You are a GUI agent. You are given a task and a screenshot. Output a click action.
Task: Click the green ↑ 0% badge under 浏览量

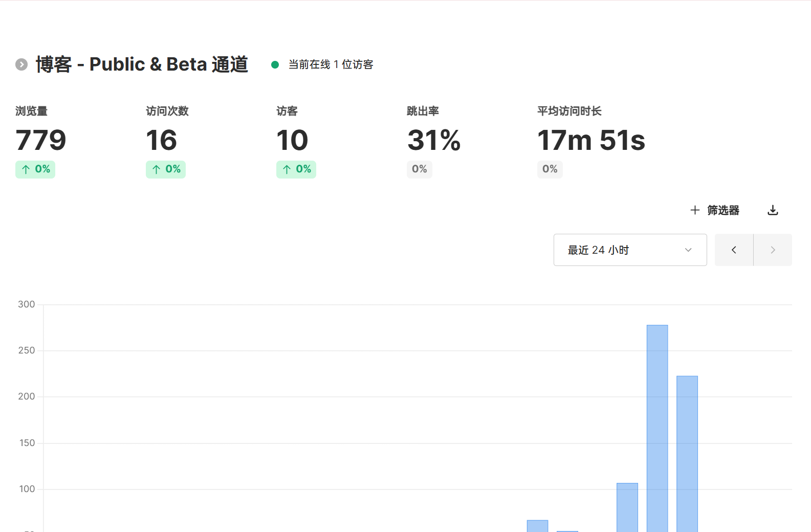[x=35, y=169]
